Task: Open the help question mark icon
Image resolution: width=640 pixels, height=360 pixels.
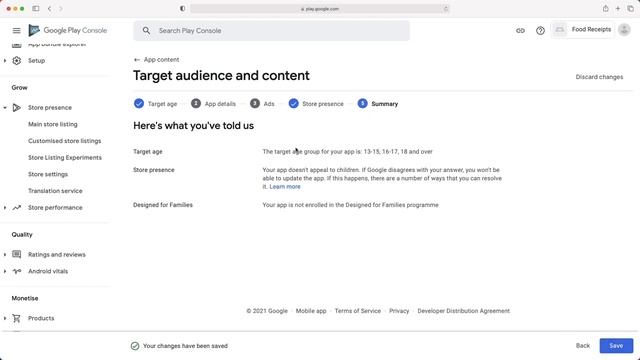Action: tap(540, 31)
